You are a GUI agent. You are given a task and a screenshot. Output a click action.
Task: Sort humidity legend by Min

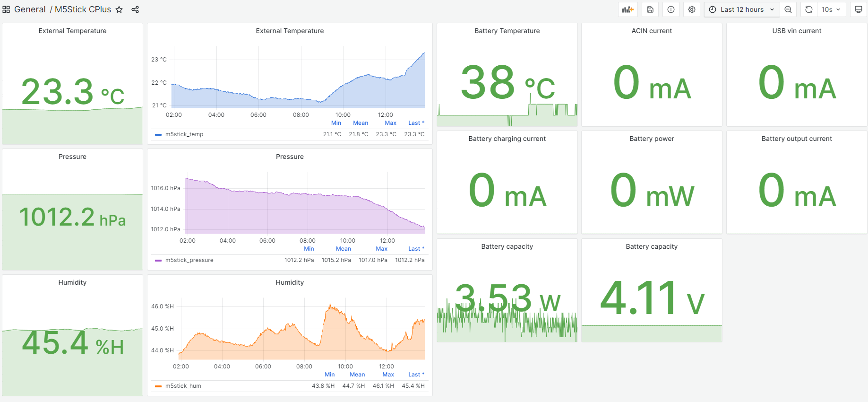point(330,375)
